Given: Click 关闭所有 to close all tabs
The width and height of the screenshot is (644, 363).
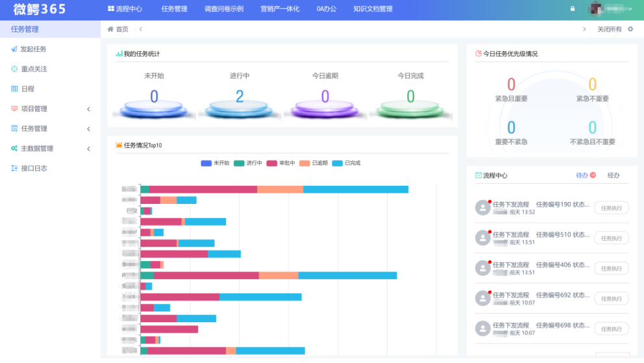Looking at the screenshot, I should [x=609, y=29].
